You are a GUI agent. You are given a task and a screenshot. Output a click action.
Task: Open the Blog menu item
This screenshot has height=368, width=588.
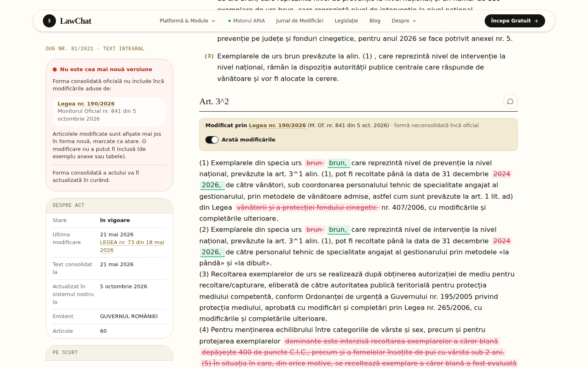(375, 21)
